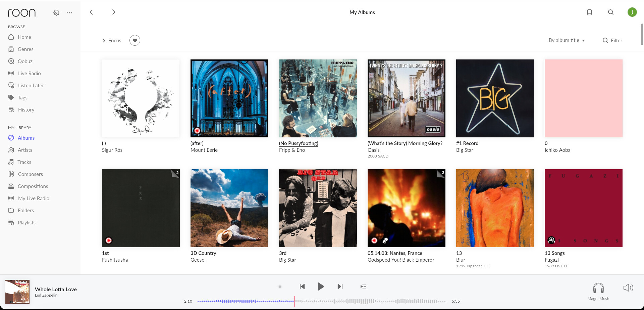644x310 pixels.
Task: Open the (No Pussyfooting) album title link
Action: tap(299, 143)
